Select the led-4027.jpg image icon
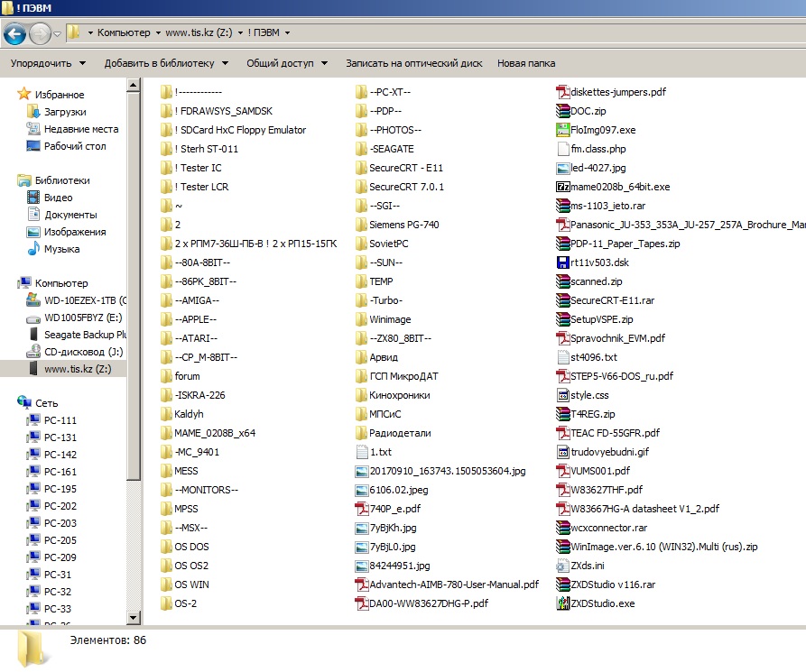The image size is (806, 672). click(x=563, y=168)
